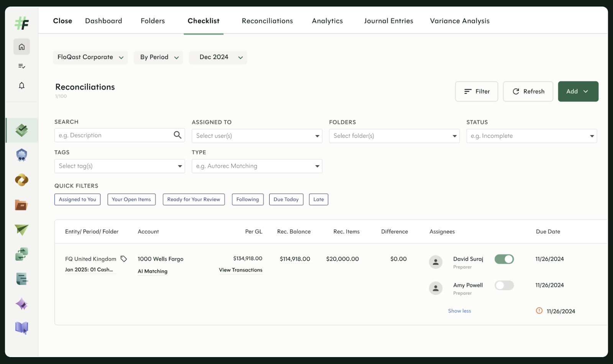The width and height of the screenshot is (613, 364).
Task: Click the Close module title
Action: [62, 21]
